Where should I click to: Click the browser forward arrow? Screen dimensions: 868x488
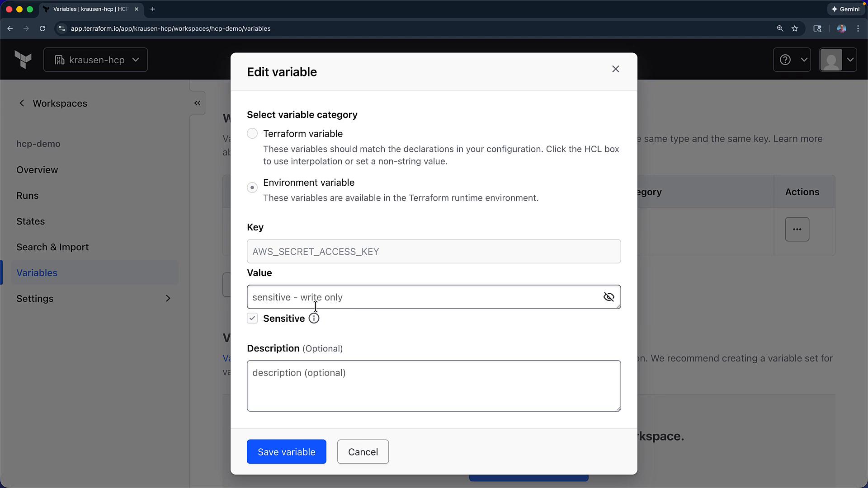pyautogui.click(x=26, y=28)
